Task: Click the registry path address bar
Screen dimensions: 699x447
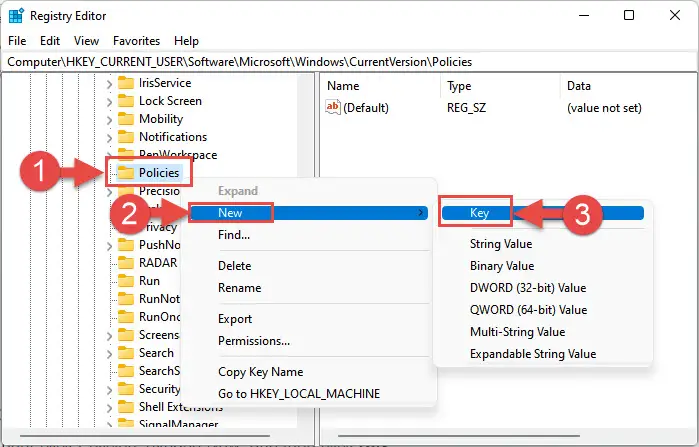Action: (350, 62)
